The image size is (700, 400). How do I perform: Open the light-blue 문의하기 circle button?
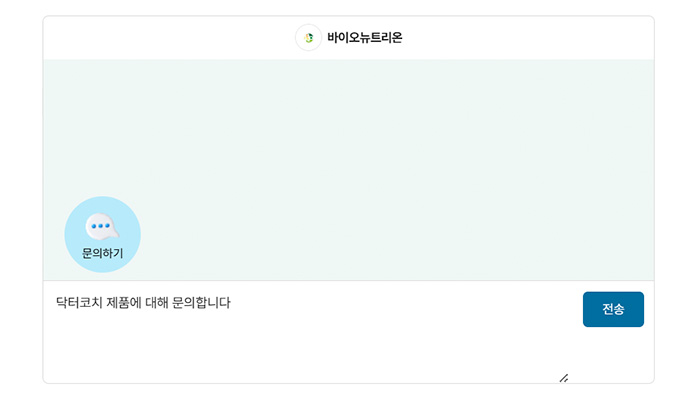[x=103, y=234]
